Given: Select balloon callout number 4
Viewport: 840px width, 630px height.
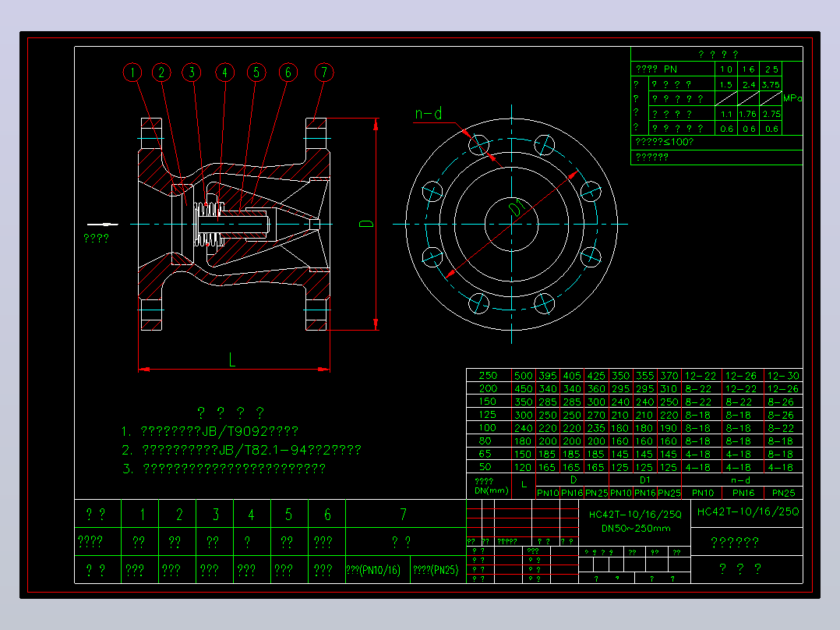Looking at the screenshot, I should click(225, 73).
